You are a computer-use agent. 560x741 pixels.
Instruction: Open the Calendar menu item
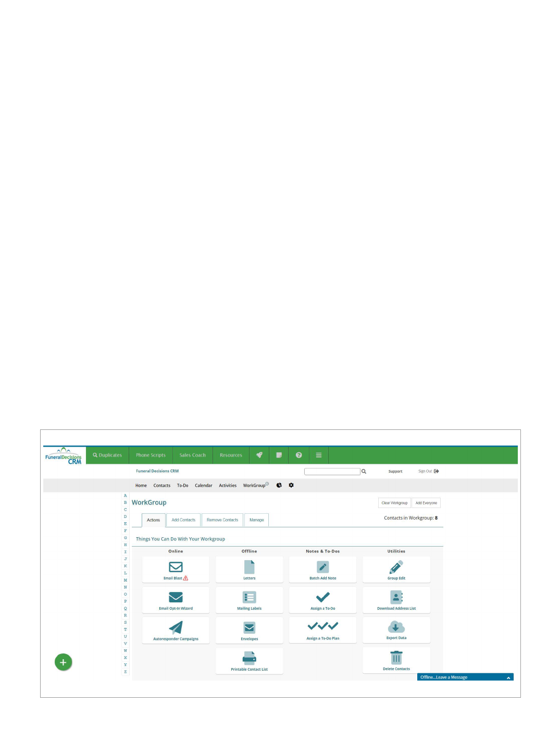pyautogui.click(x=203, y=486)
